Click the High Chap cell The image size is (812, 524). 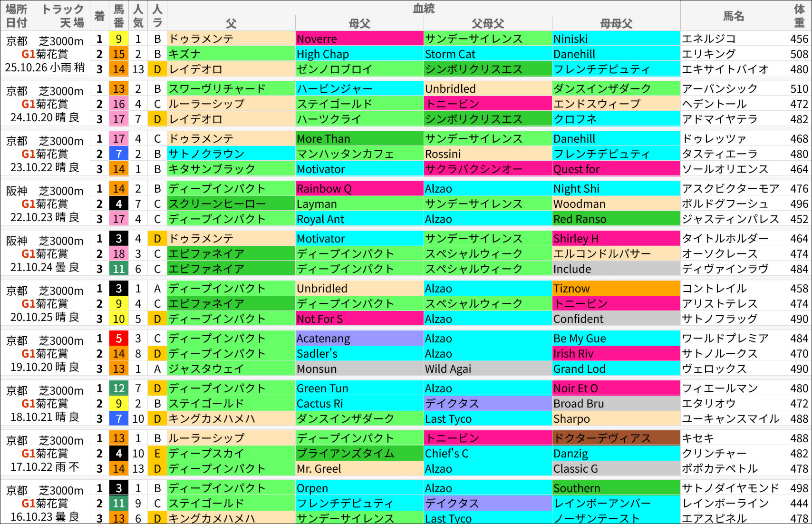pos(359,54)
